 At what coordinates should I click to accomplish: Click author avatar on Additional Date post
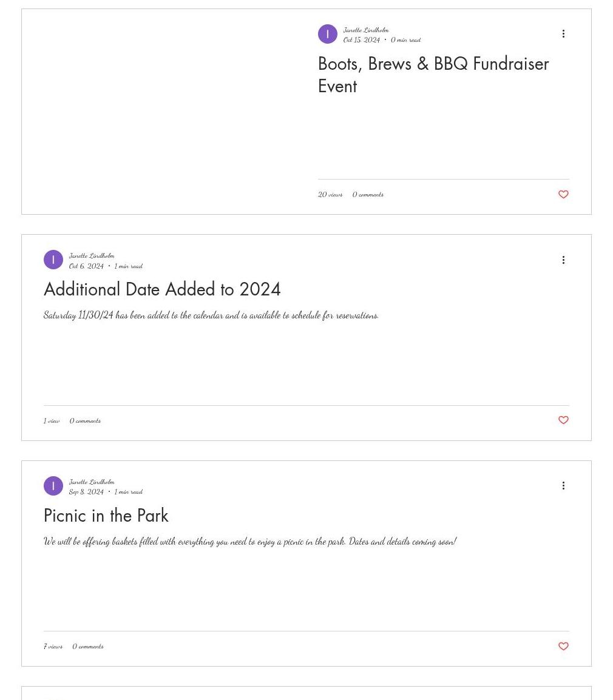pos(53,260)
